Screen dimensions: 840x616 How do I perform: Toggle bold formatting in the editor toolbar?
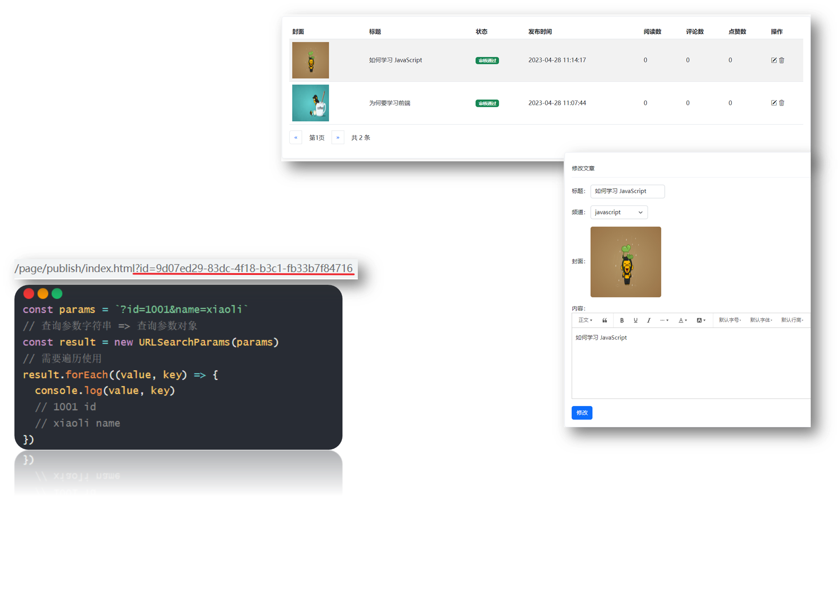622,320
